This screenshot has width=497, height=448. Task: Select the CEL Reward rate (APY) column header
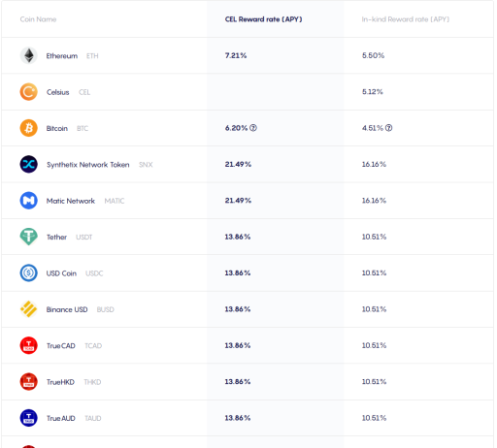pos(263,19)
